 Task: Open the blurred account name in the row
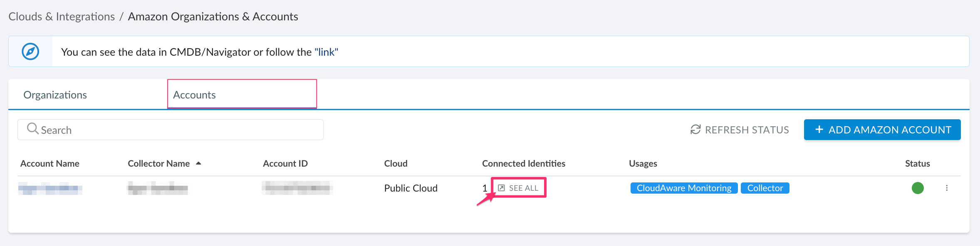(50, 189)
